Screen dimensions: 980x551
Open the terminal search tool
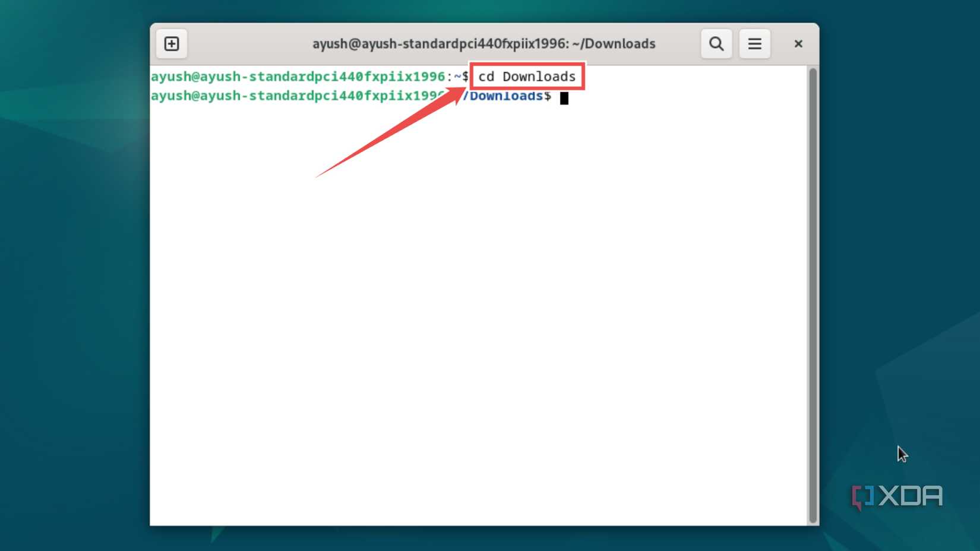[x=716, y=44]
